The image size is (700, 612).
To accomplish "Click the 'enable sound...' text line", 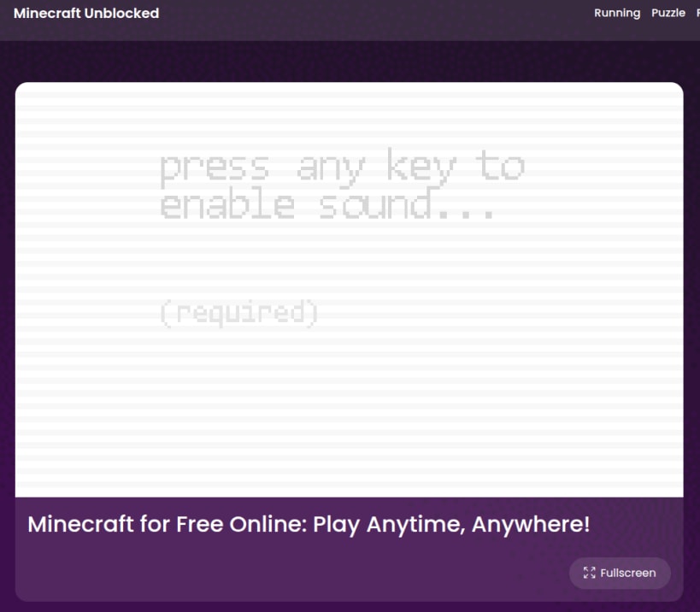I will tap(327, 204).
